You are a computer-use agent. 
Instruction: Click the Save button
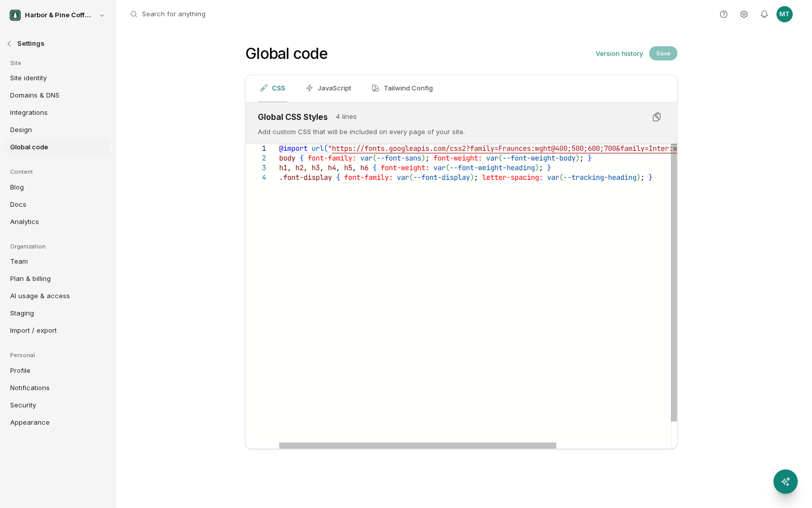pyautogui.click(x=663, y=53)
